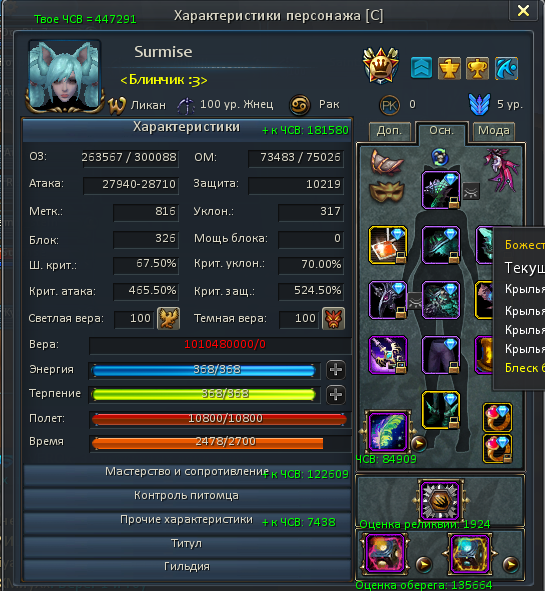This screenshot has height=591, width=545.
Task: Click the PK counter icon
Action: 389,105
